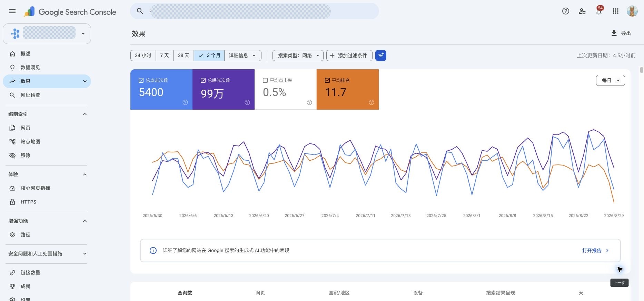Open 路径 breadcrumbs enhancement report

click(x=47, y=235)
